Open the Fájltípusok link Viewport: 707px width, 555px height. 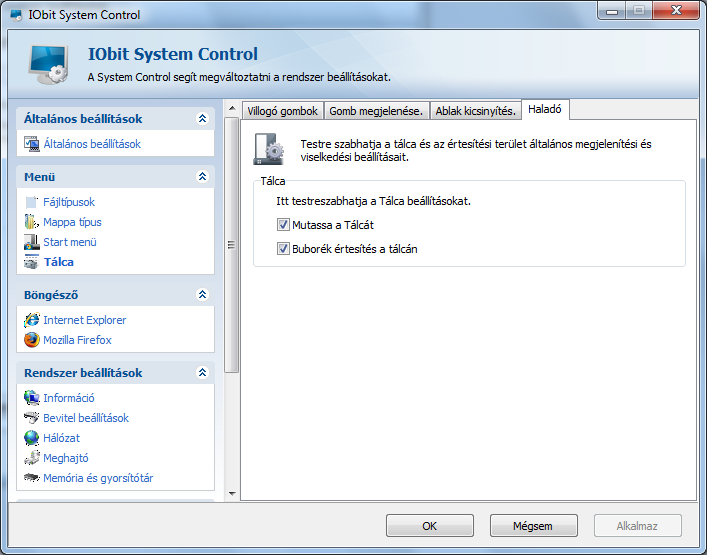69,202
